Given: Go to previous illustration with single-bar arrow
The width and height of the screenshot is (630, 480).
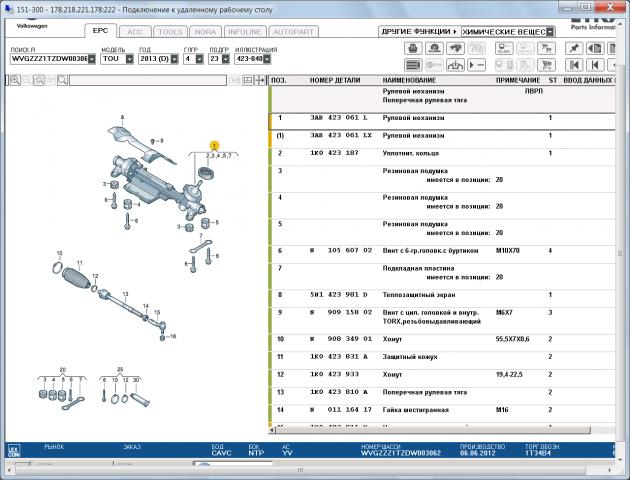Looking at the screenshot, I should coord(595,65).
